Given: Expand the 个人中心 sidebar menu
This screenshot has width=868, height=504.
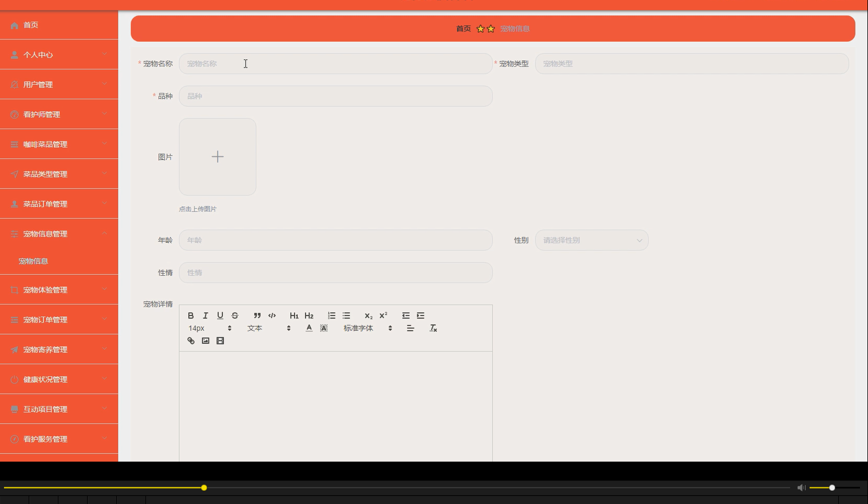Looking at the screenshot, I should 59,55.
